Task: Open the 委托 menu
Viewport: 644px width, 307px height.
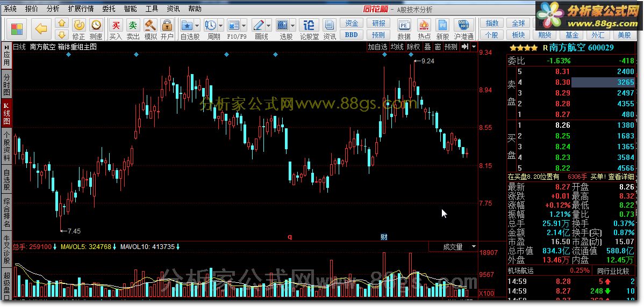Action: pyautogui.click(x=109, y=9)
